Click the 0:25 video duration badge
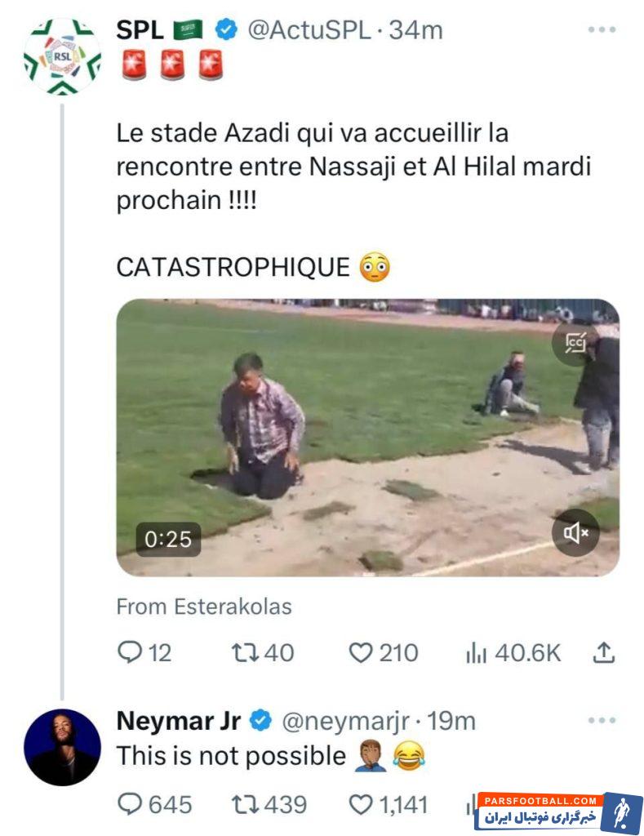 click(168, 539)
